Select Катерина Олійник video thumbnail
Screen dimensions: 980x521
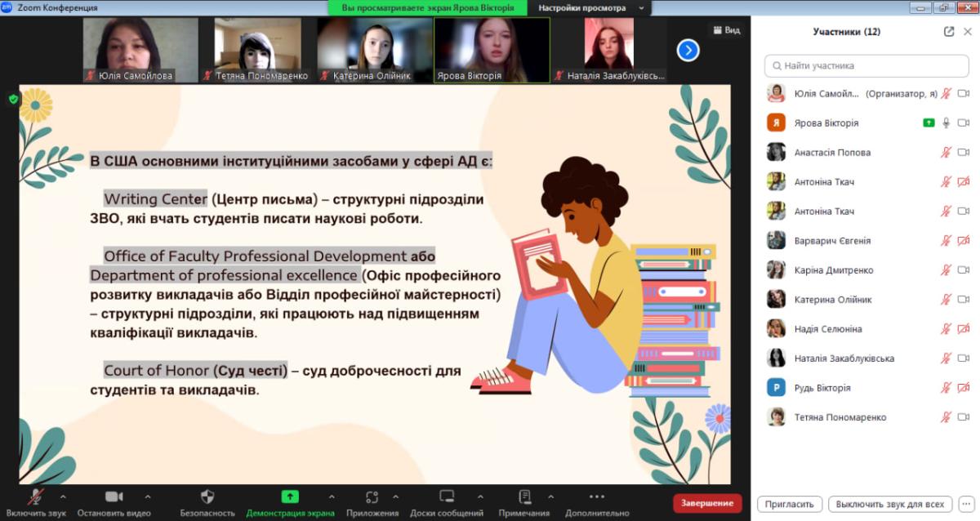click(x=374, y=51)
